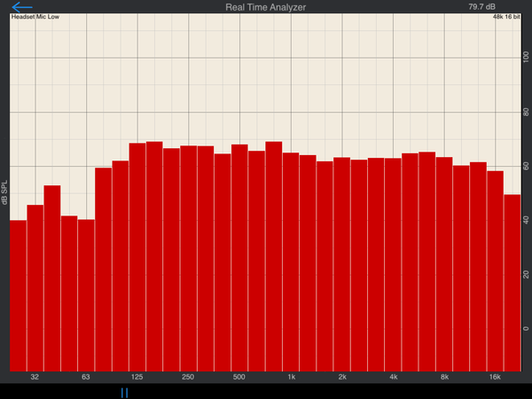Tap the 48k 16 bit label

click(x=506, y=17)
